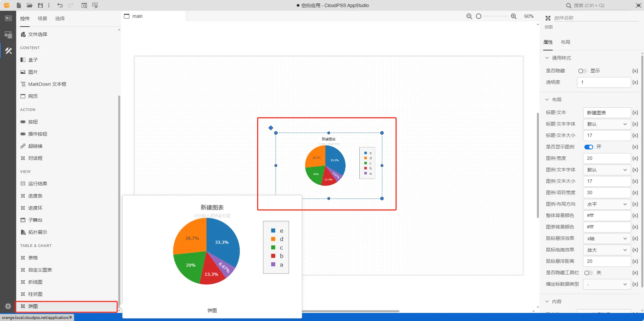Open the 鼠标拖拽效果 dropdown
This screenshot has height=321, width=644.
click(x=607, y=250)
